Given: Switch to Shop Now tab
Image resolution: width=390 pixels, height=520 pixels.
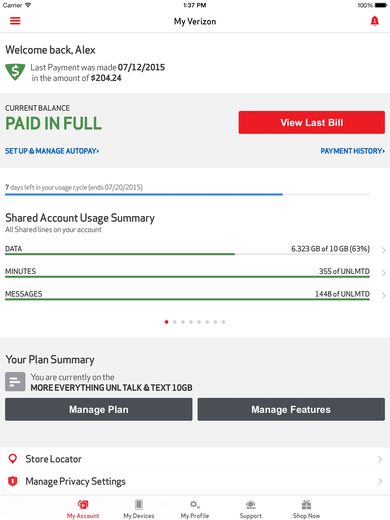Looking at the screenshot, I should 306,509.
